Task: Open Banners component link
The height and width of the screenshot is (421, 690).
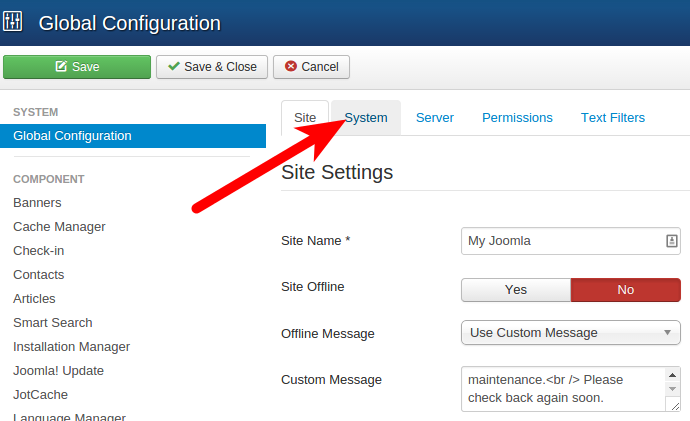Action: [37, 203]
